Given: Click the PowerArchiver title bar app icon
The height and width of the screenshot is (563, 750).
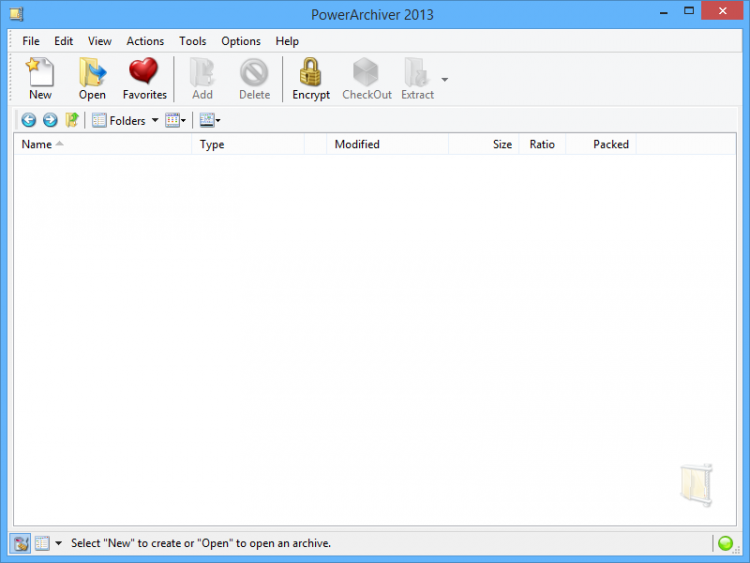Looking at the screenshot, I should coord(17,14).
